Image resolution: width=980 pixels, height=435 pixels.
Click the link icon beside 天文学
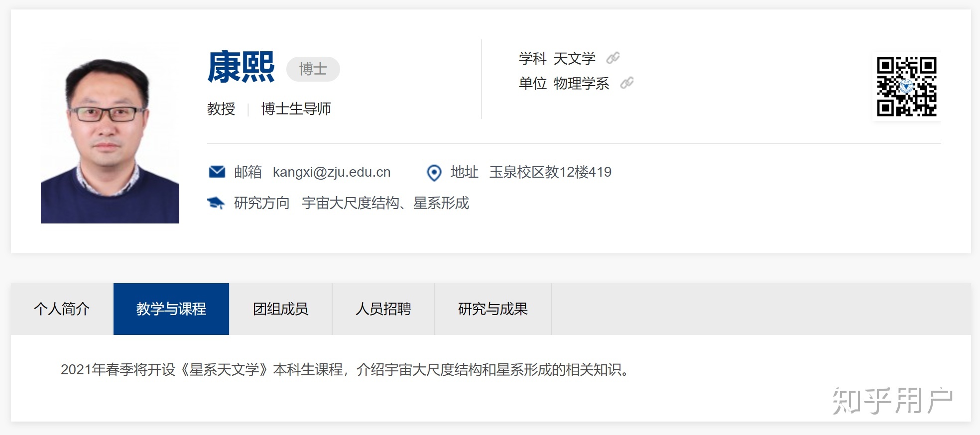point(612,58)
